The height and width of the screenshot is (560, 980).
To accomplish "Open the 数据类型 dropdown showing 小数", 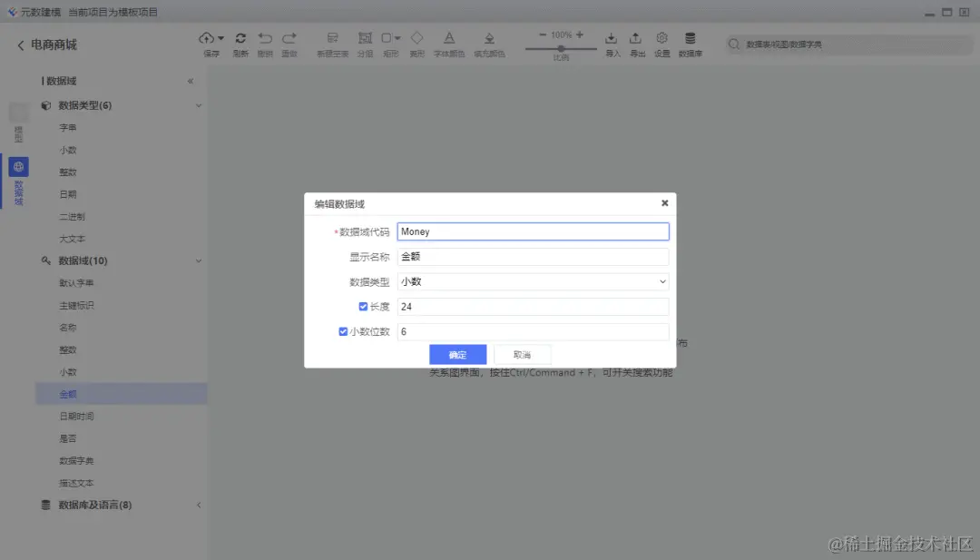I will pyautogui.click(x=534, y=282).
